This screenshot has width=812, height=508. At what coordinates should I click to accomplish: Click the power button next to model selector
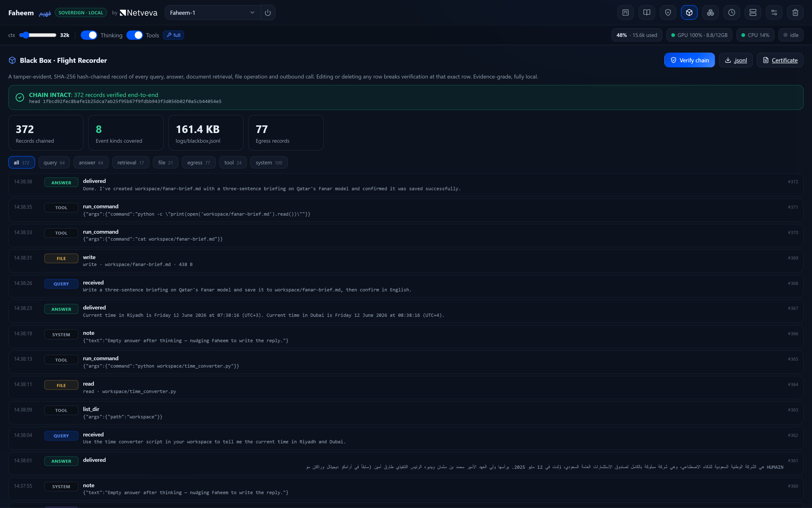point(268,12)
